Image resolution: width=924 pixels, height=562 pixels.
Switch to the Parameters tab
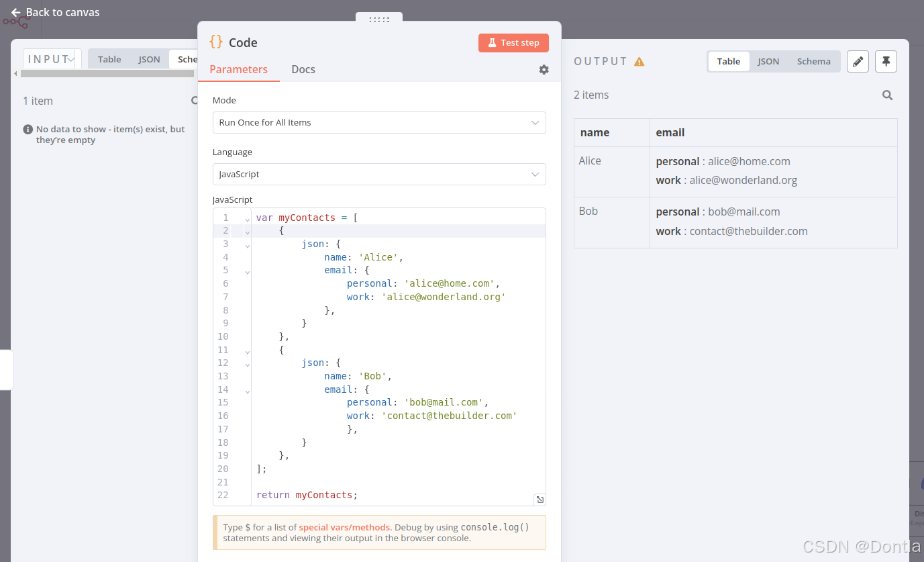coord(238,69)
